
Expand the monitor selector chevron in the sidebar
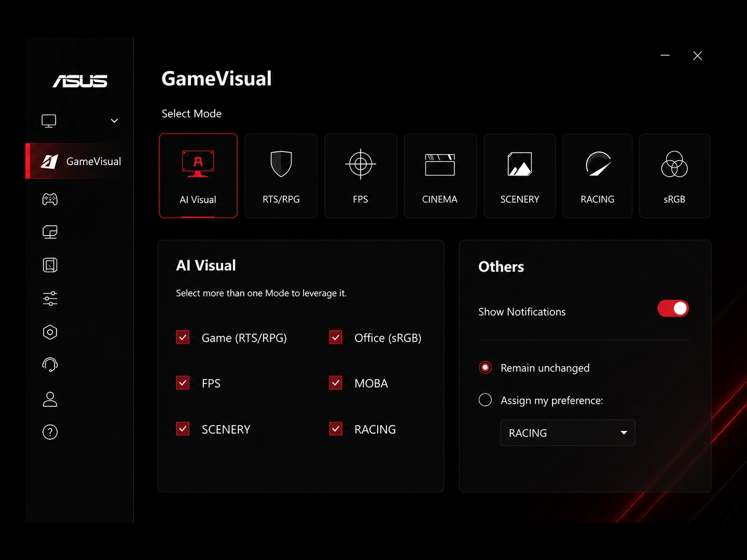coord(115,121)
